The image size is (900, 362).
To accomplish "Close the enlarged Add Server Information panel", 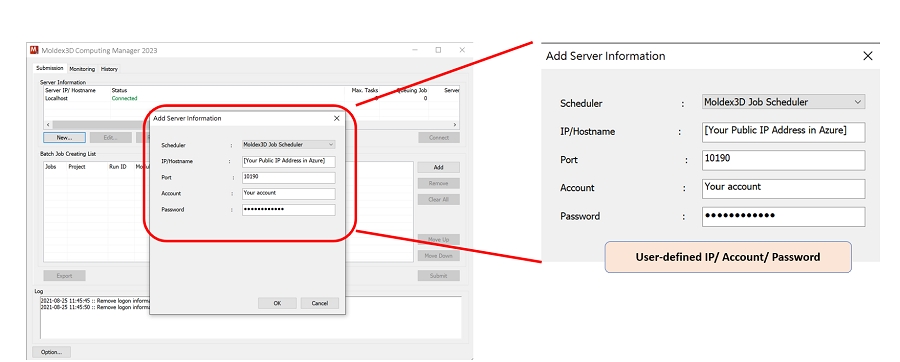I will point(867,56).
